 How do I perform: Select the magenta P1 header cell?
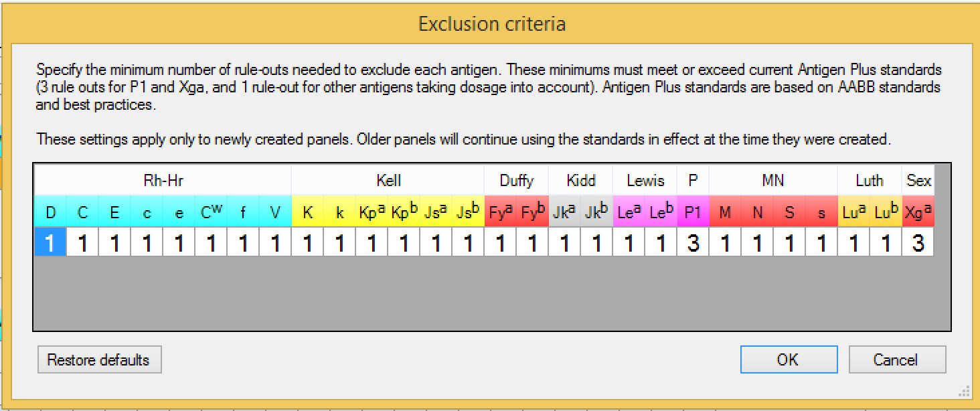click(x=692, y=211)
